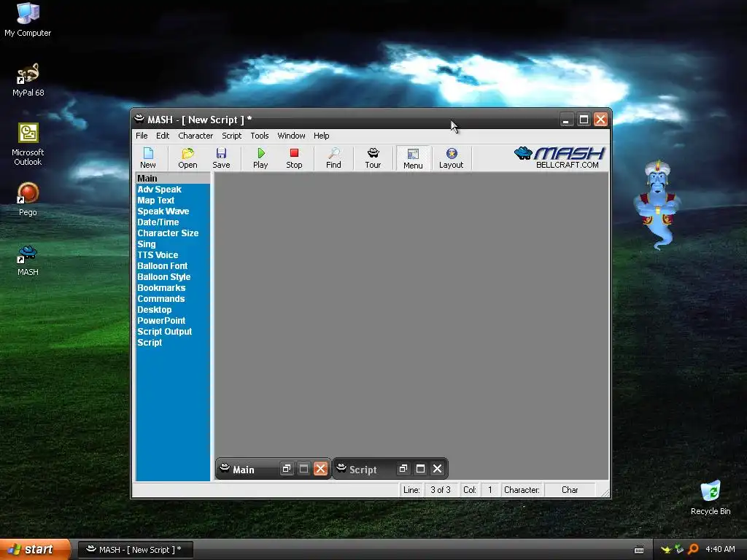Image resolution: width=747 pixels, height=560 pixels.
Task: Click the Layout toolbar icon
Action: tap(451, 158)
